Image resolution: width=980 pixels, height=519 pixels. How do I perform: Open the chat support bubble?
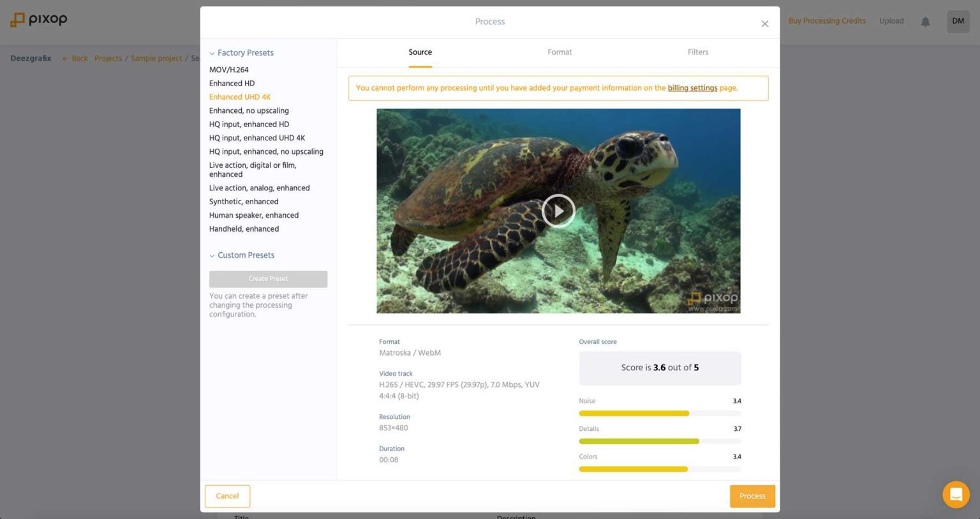point(956,494)
